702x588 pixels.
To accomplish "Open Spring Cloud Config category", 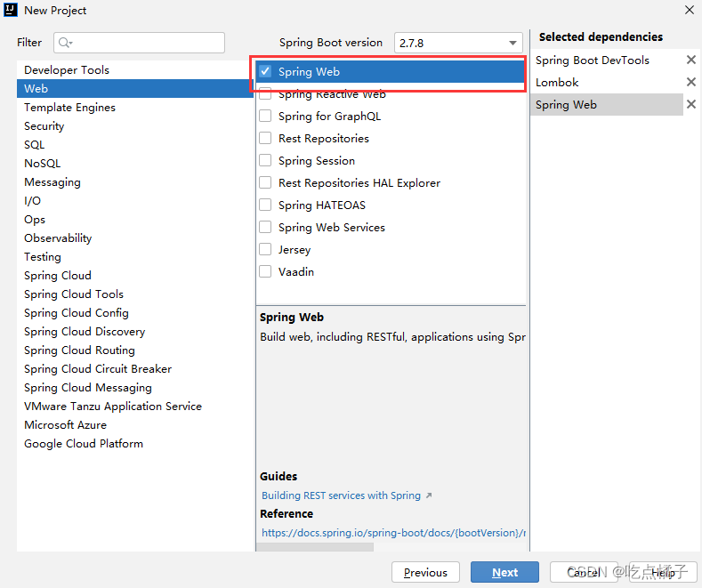I will (134, 313).
